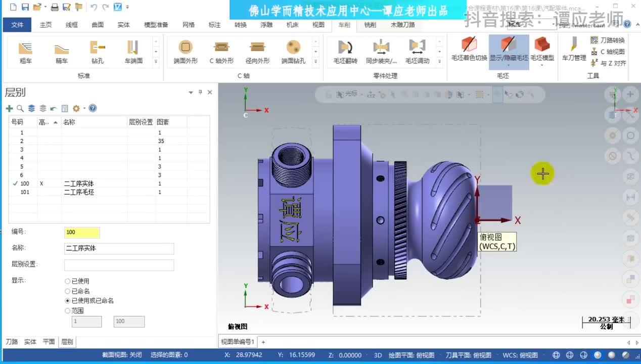Open the open-file dropdown arrow in quick access
This screenshot has width=641, height=364.
[45, 7]
